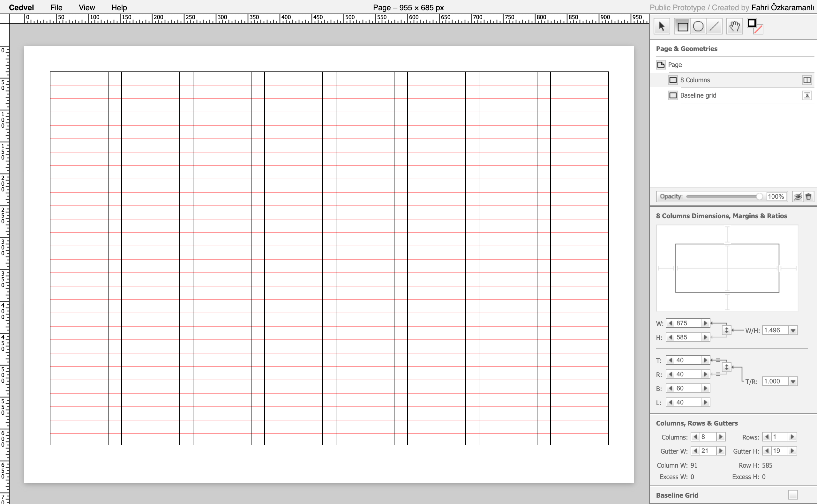Image resolution: width=817 pixels, height=504 pixels.
Task: Toggle layer visibility with crossed-eye icon
Action: [x=797, y=197]
